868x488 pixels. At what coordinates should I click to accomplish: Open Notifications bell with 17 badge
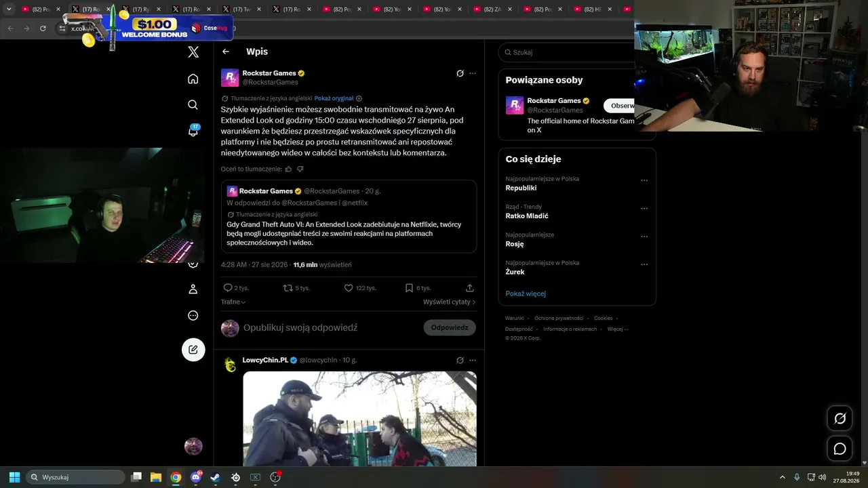pyautogui.click(x=193, y=131)
